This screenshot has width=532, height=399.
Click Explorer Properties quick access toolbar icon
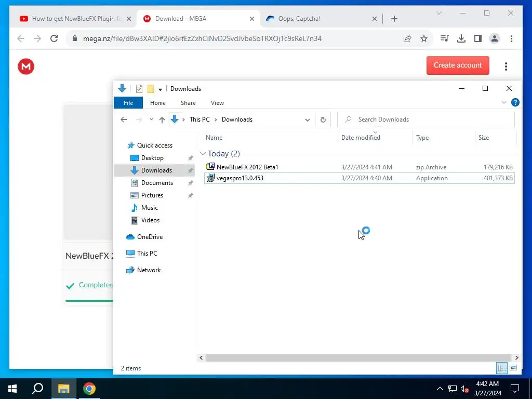(139, 89)
